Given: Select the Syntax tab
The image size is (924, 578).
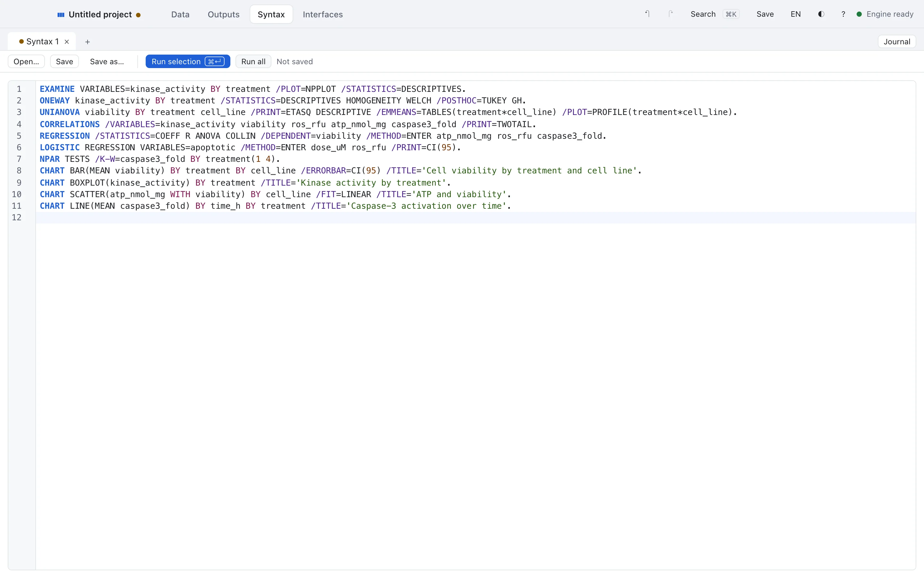Looking at the screenshot, I should [x=271, y=14].
